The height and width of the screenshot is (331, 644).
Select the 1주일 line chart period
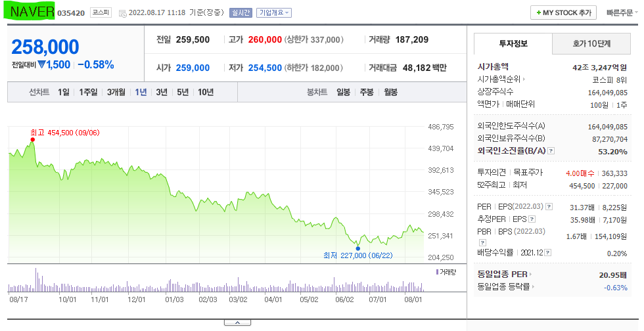coord(88,92)
